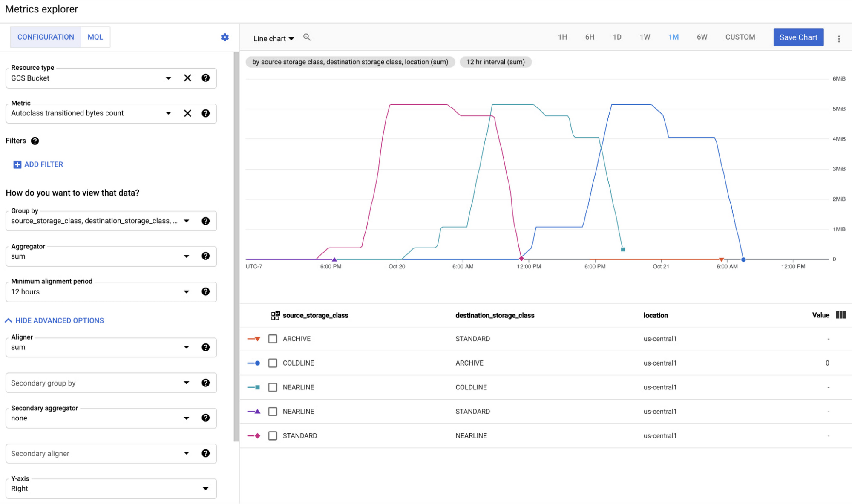Expand the Metric Autoclass transitioned bytes dropdown
Viewport: 852px width, 504px height.
(x=169, y=113)
